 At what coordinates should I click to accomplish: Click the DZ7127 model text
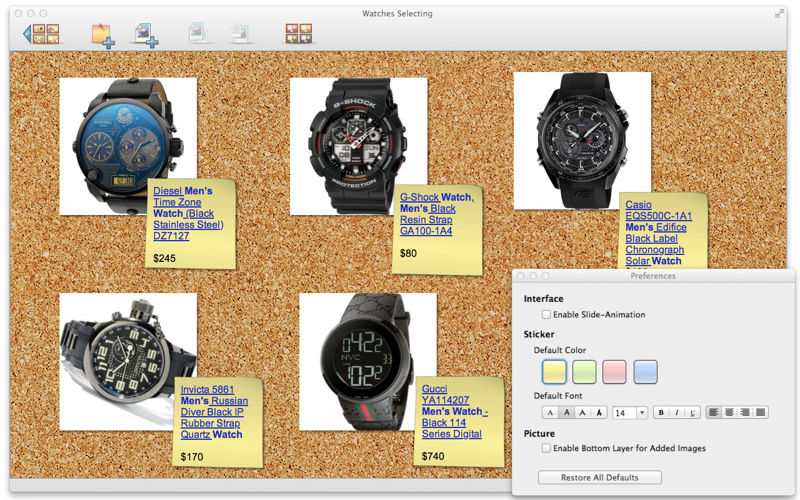[171, 236]
